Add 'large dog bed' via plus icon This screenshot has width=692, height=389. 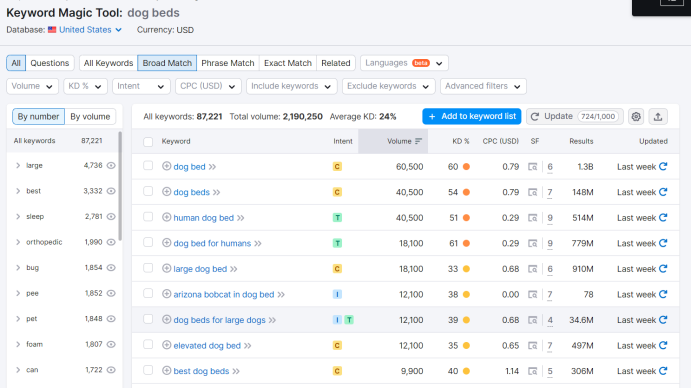pyautogui.click(x=166, y=268)
